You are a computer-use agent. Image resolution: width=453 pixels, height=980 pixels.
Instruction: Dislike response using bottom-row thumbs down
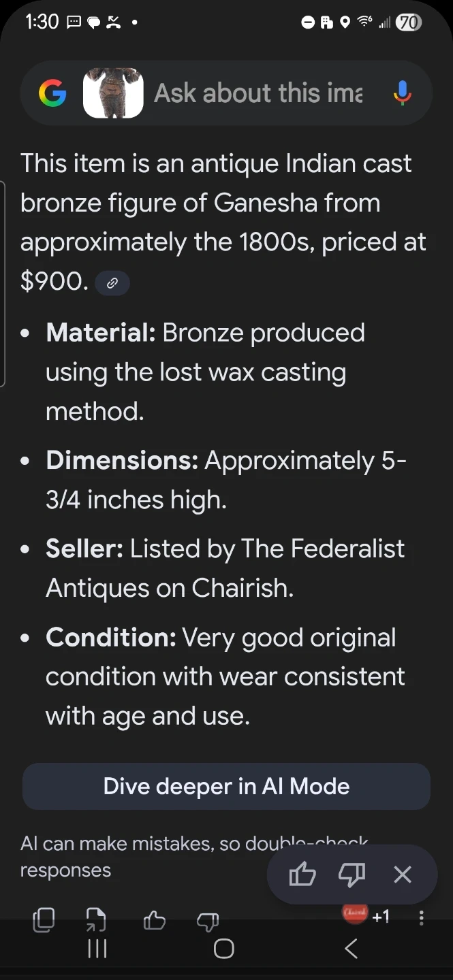pos(207,921)
